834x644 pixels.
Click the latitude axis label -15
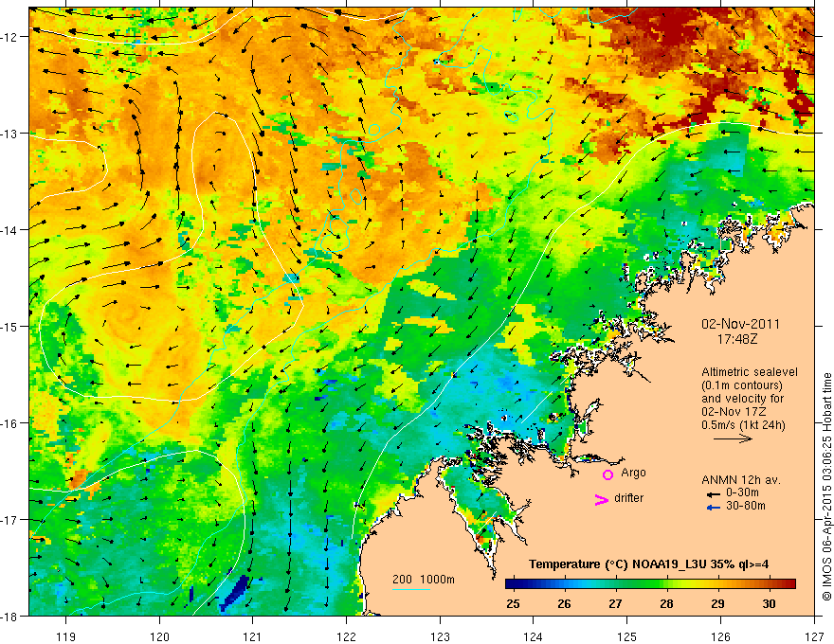(9, 326)
